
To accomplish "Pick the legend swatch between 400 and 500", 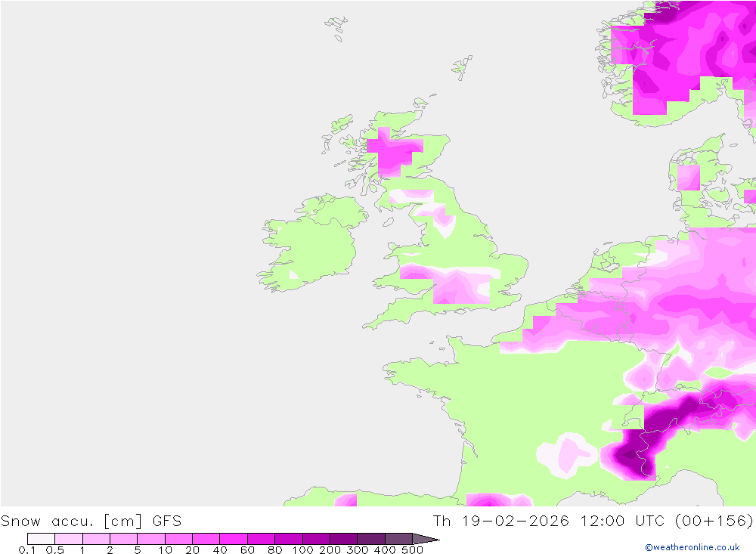I will [398, 539].
